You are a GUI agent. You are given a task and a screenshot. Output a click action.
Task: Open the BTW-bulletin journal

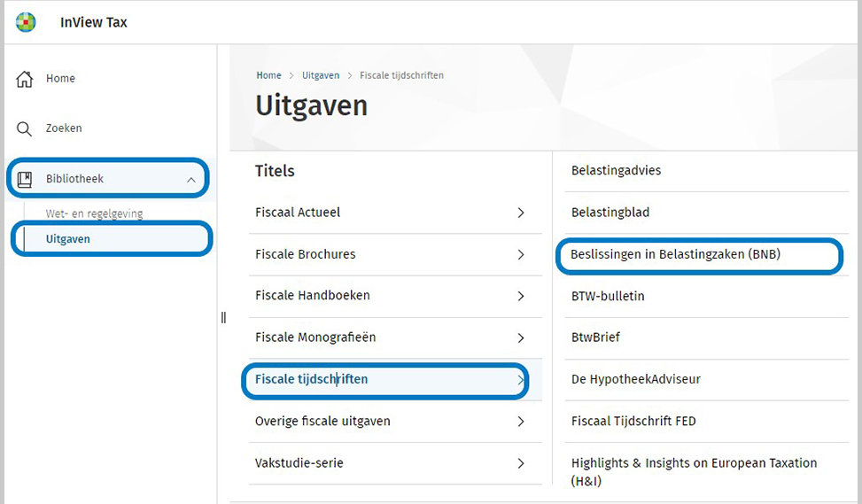(x=608, y=296)
